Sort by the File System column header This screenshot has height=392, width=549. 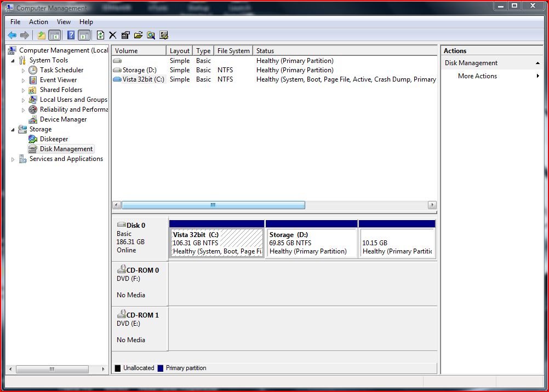pos(233,51)
